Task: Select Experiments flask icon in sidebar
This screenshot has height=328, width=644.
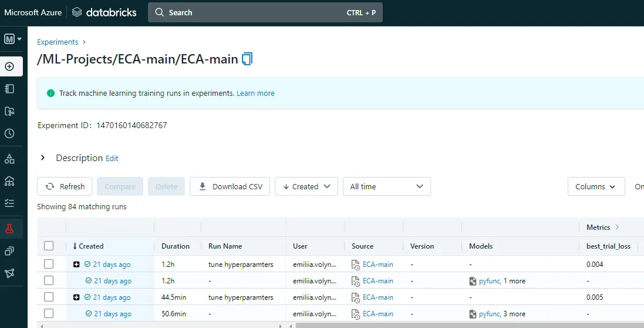Action: (9, 229)
